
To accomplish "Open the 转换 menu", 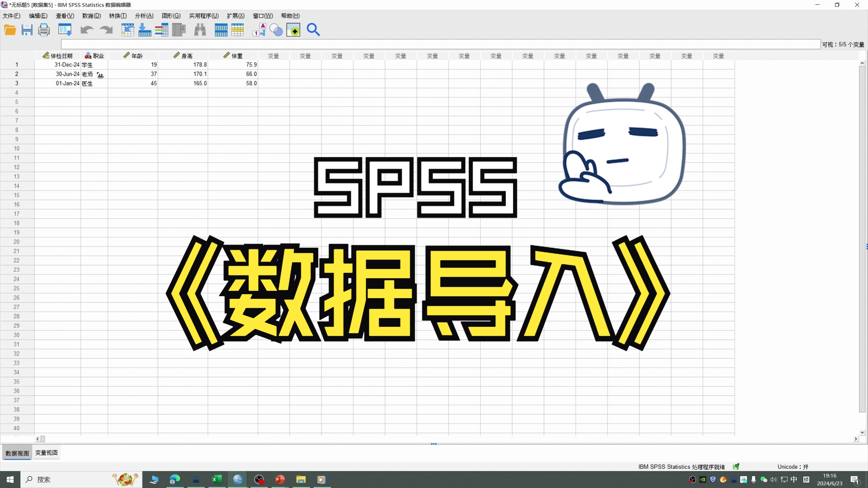I will [x=118, y=16].
